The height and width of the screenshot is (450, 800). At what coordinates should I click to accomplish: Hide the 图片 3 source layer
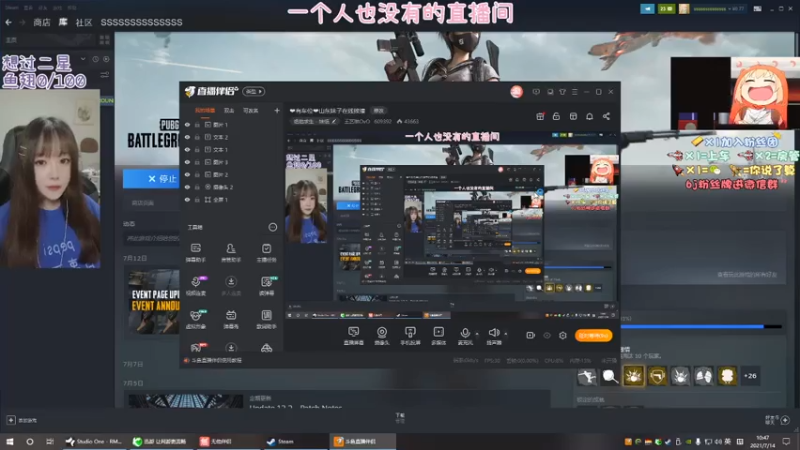coord(187,162)
